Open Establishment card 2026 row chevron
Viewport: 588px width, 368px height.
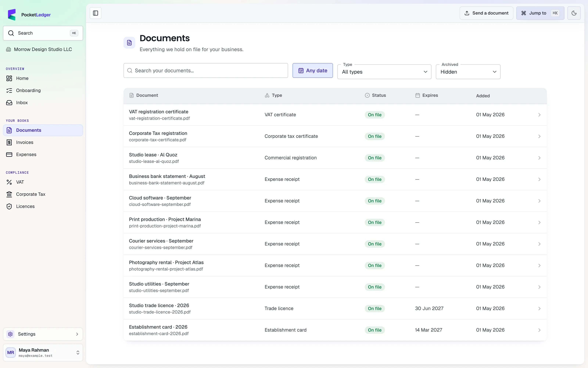click(x=539, y=330)
